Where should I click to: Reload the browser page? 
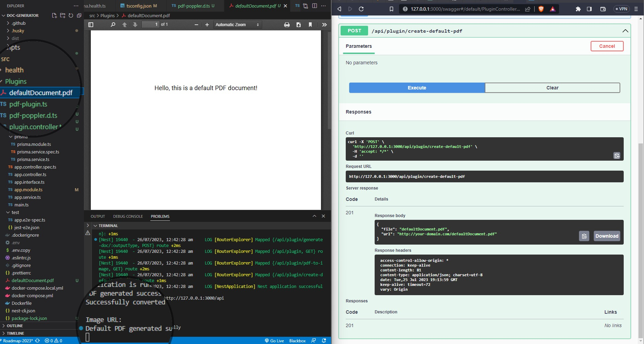pos(361,9)
